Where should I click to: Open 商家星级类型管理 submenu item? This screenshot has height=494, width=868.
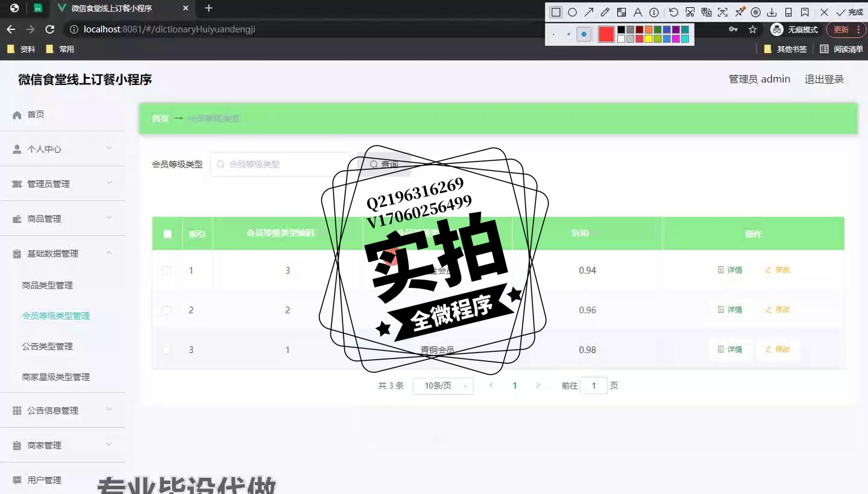56,377
